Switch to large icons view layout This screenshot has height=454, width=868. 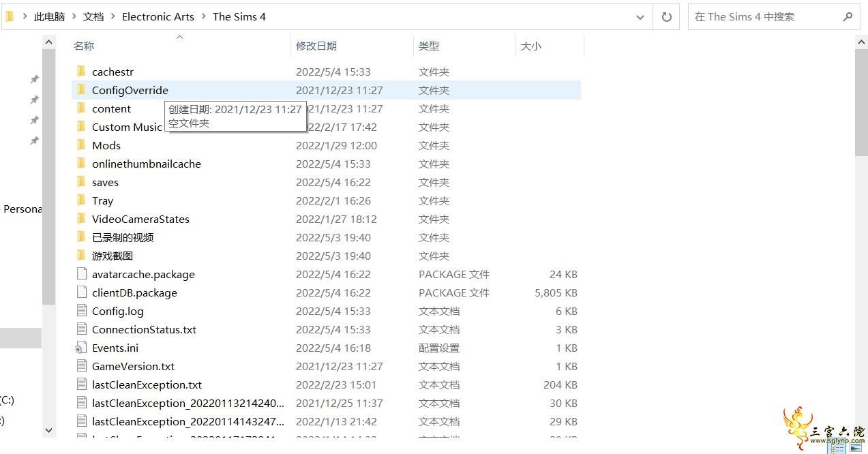pyautogui.click(x=854, y=448)
